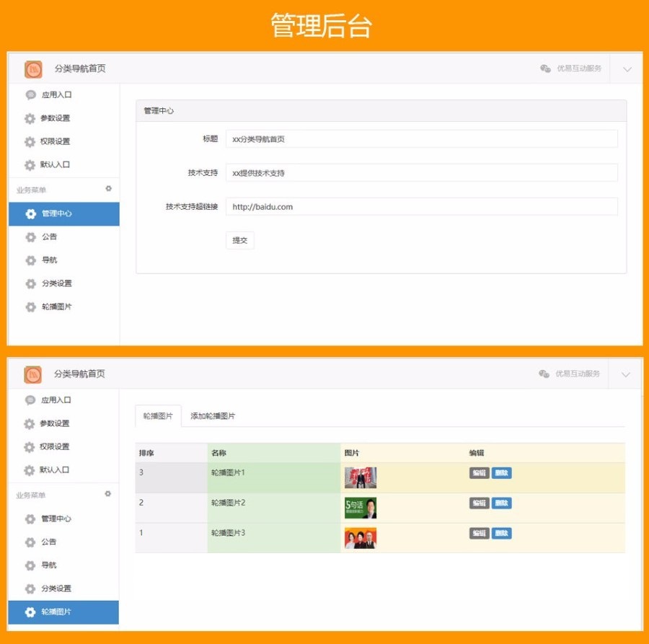Click 分类导航首页 title in bottom panel

(x=79, y=374)
